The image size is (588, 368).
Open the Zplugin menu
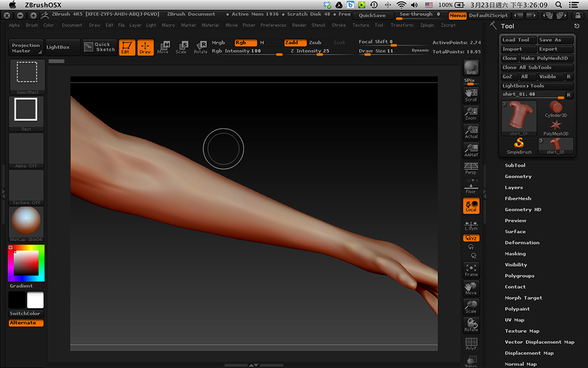(x=427, y=25)
